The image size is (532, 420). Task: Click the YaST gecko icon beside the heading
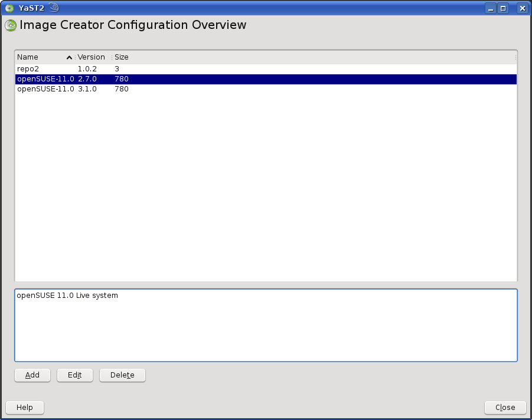(x=9, y=25)
